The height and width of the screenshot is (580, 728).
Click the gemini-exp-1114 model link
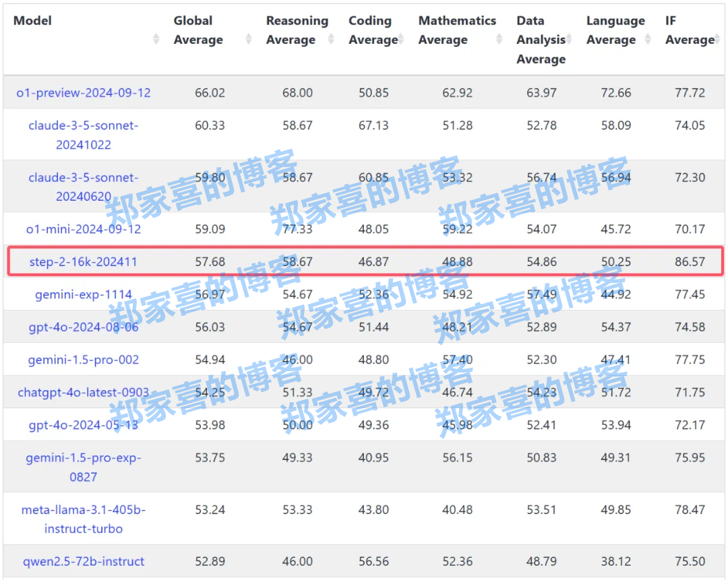84,294
